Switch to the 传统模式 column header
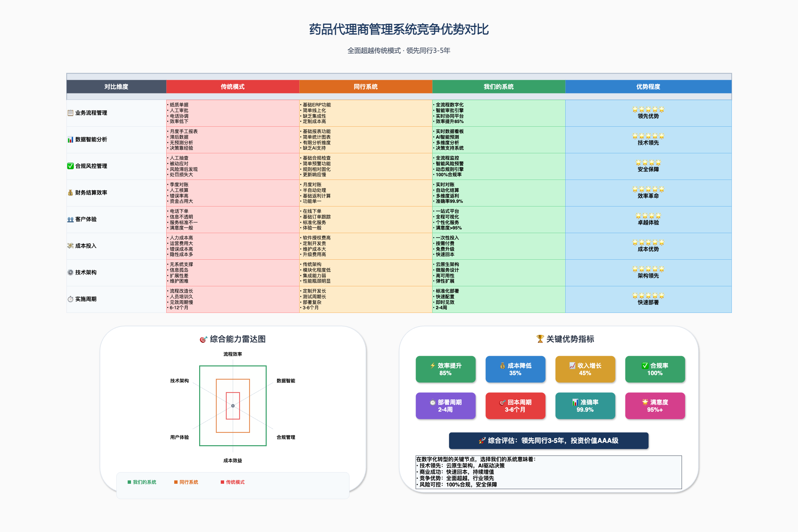798x532 pixels. point(232,86)
